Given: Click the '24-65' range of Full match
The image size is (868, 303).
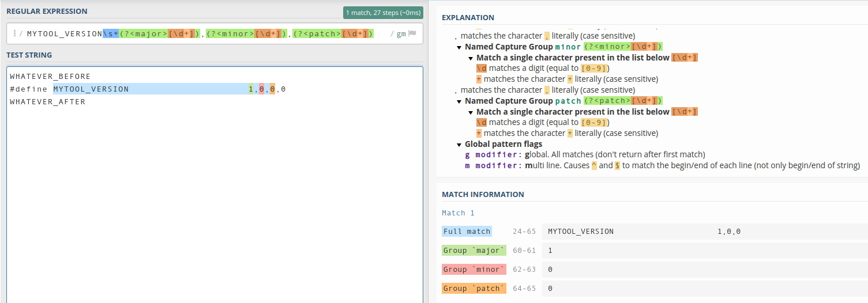Looking at the screenshot, I should pyautogui.click(x=524, y=231).
